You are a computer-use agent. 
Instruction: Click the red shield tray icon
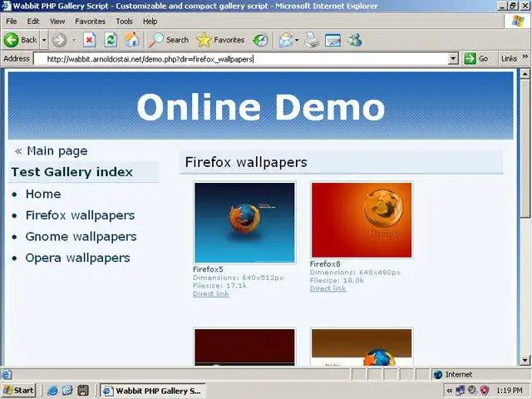coord(485,391)
